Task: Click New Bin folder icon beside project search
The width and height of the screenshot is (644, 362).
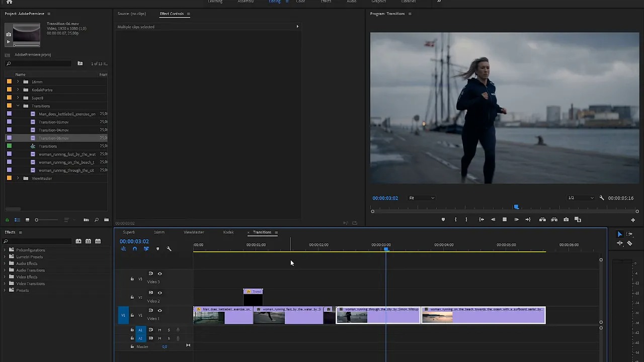Action: pos(80,64)
